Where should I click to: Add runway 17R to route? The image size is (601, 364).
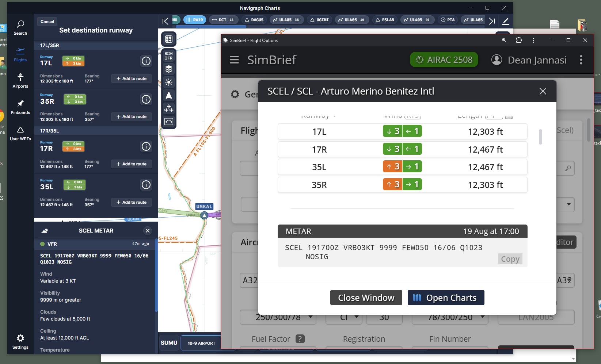coord(132,164)
